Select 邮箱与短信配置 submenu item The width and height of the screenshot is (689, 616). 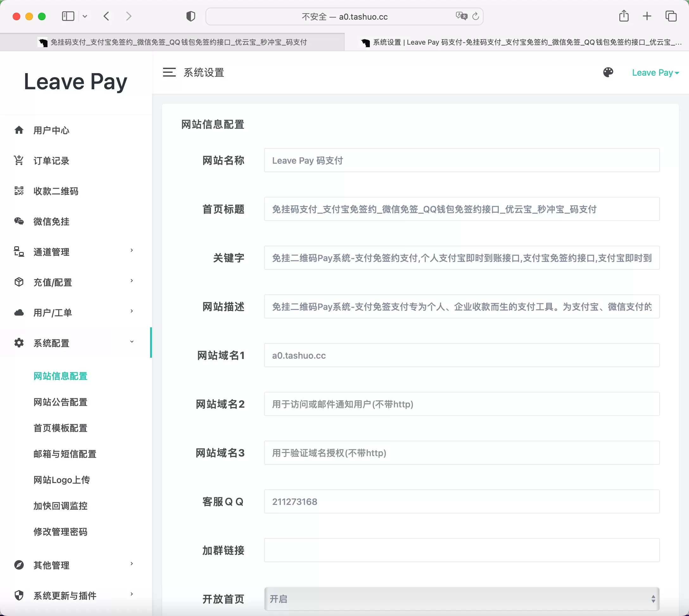[65, 454]
